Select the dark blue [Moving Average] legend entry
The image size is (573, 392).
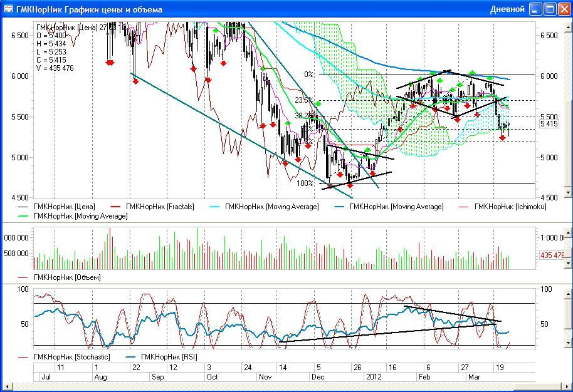click(x=389, y=207)
